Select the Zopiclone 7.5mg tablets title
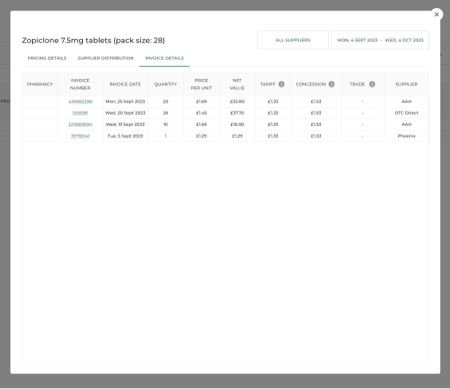 93,40
